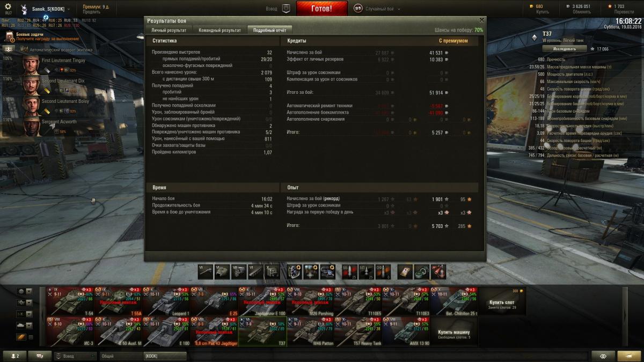The height and width of the screenshot is (362, 644).
Task: Click the first equipment slot icon
Action: (294, 272)
